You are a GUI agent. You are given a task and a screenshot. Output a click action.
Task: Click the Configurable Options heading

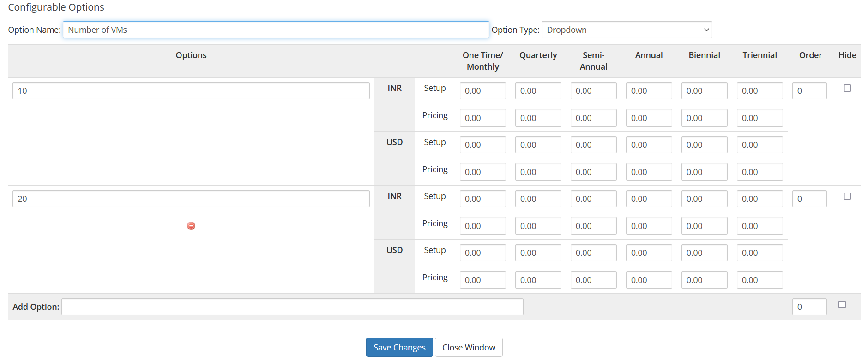56,7
